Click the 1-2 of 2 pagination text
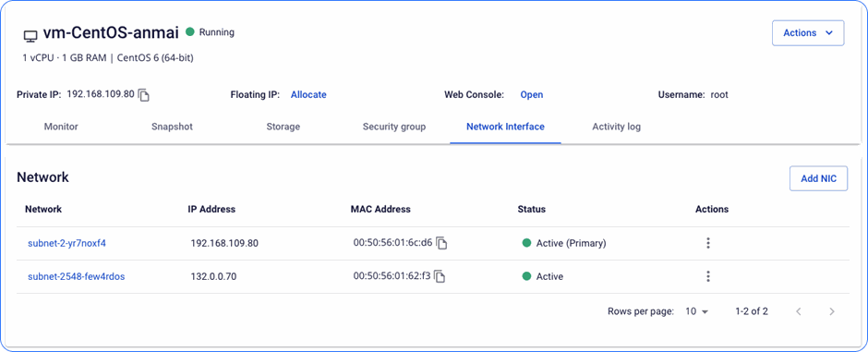868x352 pixels. coord(752,311)
